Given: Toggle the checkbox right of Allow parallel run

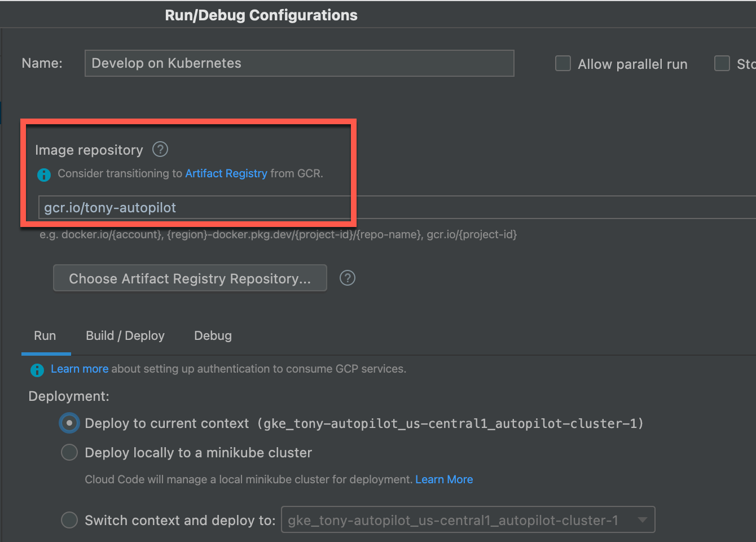Looking at the screenshot, I should [722, 63].
